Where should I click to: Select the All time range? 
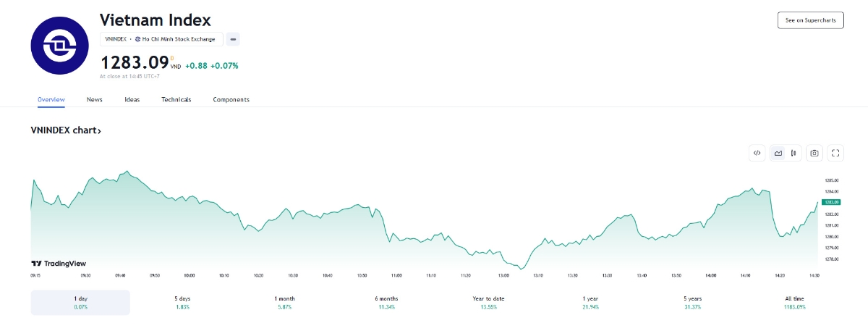point(793,302)
